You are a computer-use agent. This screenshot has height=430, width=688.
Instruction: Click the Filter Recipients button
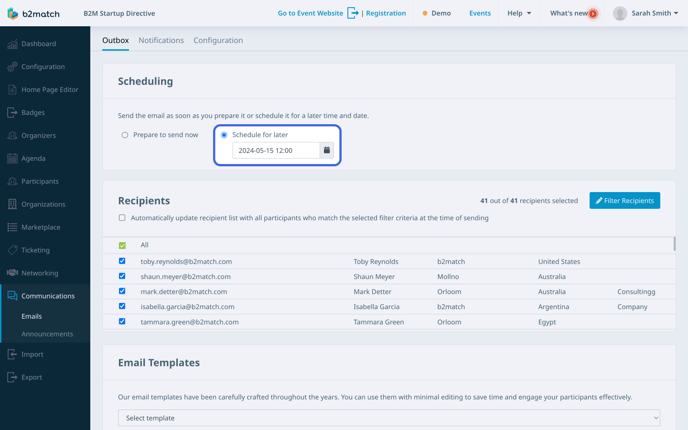(624, 201)
